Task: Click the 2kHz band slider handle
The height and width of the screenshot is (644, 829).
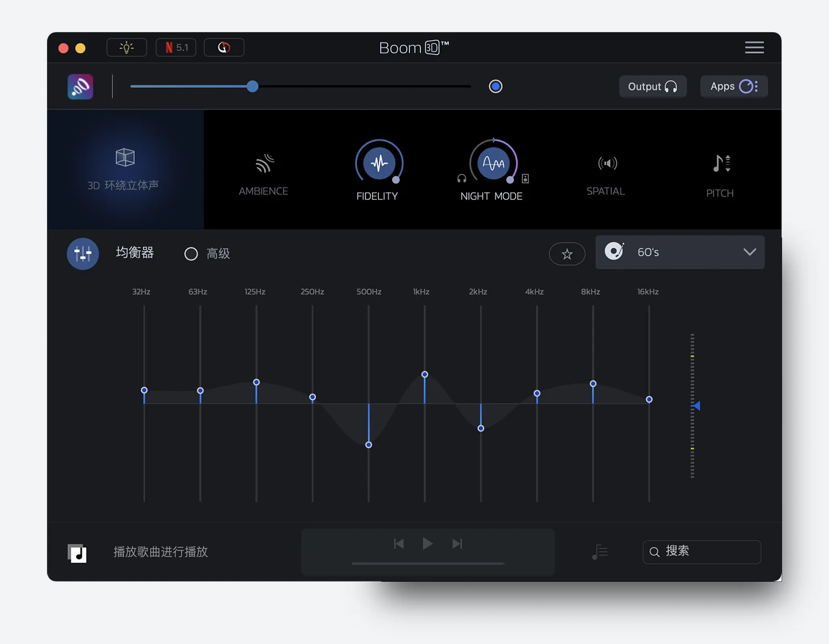Action: tap(481, 428)
